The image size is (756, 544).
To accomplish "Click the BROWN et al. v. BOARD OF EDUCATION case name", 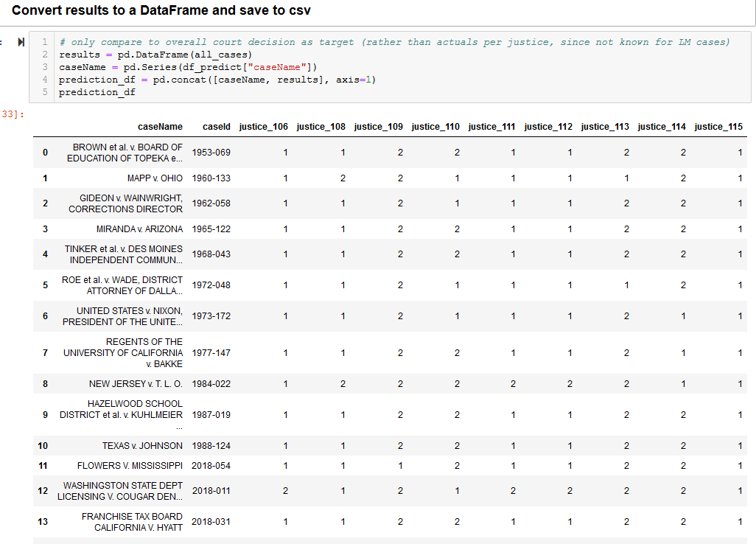I will (x=125, y=153).
